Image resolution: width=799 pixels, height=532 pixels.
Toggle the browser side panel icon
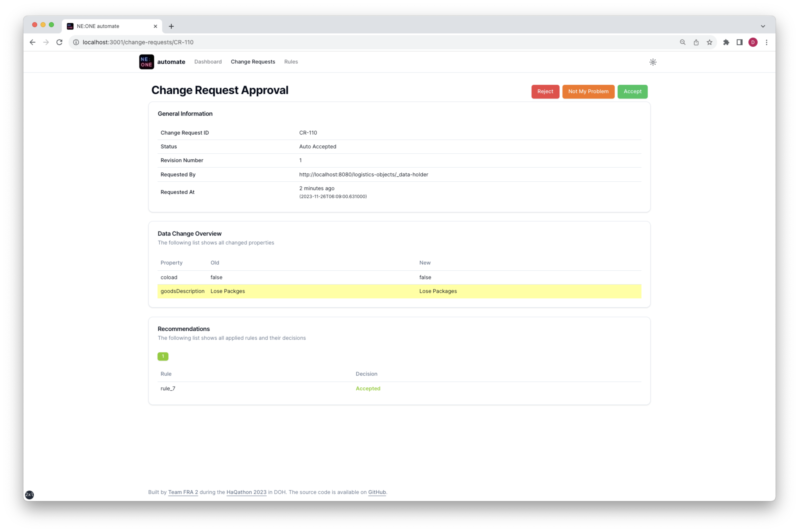pos(739,42)
